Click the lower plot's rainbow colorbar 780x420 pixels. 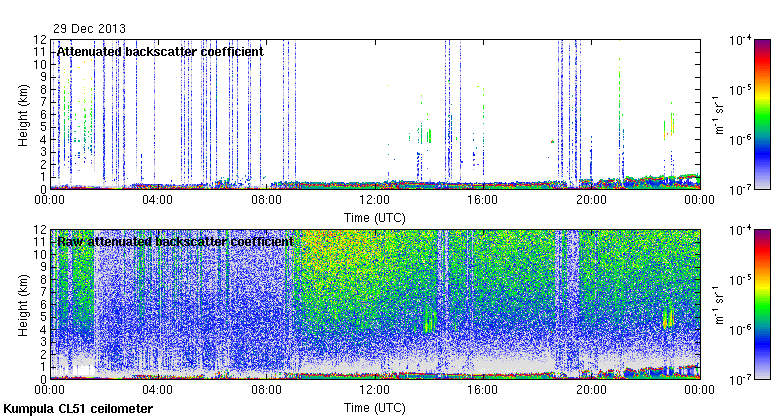pyautogui.click(x=762, y=305)
